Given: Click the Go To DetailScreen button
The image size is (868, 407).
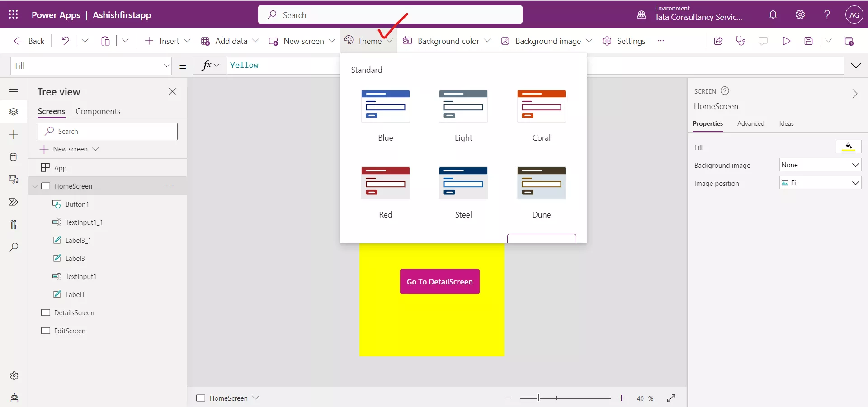Looking at the screenshot, I should pyautogui.click(x=439, y=282).
